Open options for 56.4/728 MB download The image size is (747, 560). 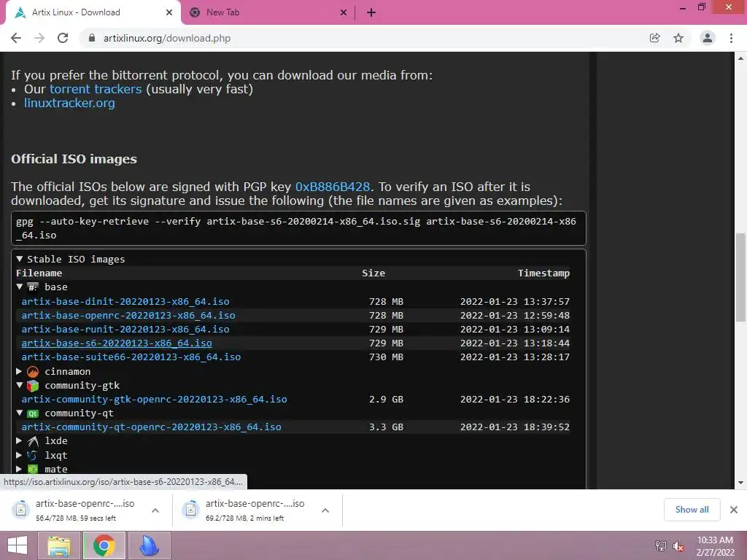(155, 510)
